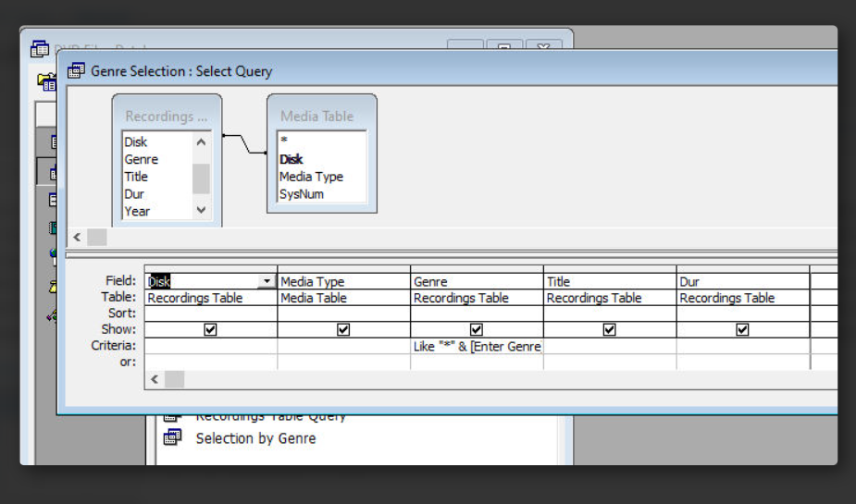Screen dimensions: 856x504
Task: Click the Media Table title bar
Action: point(321,117)
